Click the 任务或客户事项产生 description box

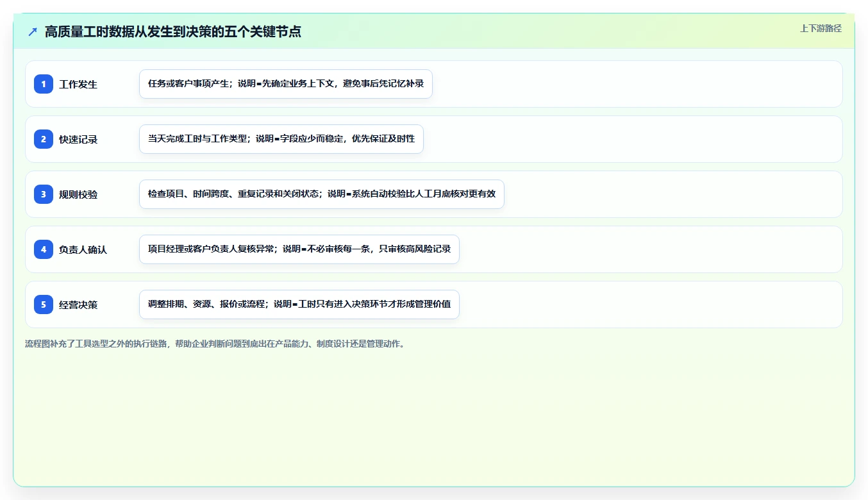pos(286,84)
